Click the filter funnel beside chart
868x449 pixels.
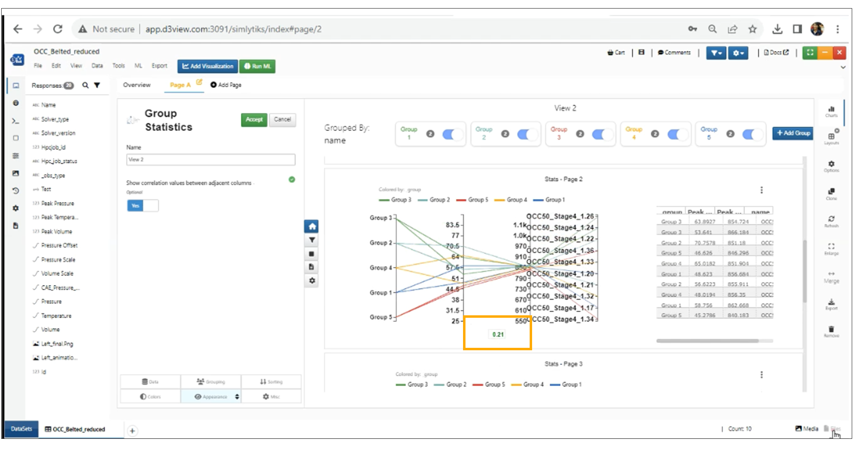click(x=312, y=240)
